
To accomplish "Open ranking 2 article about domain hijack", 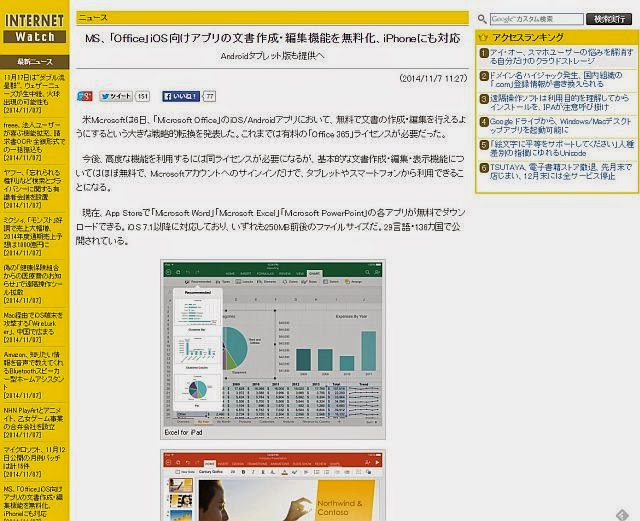I will coord(556,80).
